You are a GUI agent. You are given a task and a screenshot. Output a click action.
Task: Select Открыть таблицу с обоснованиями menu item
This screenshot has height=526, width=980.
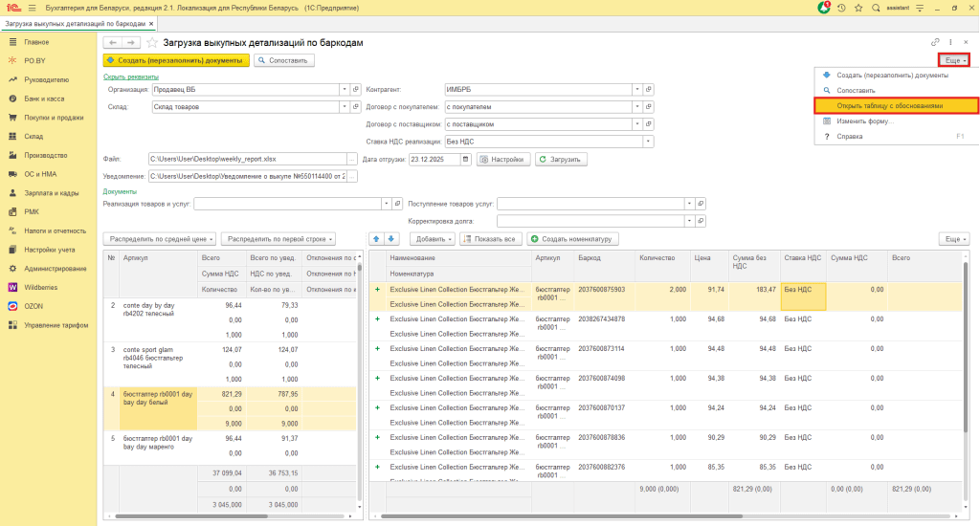point(890,105)
